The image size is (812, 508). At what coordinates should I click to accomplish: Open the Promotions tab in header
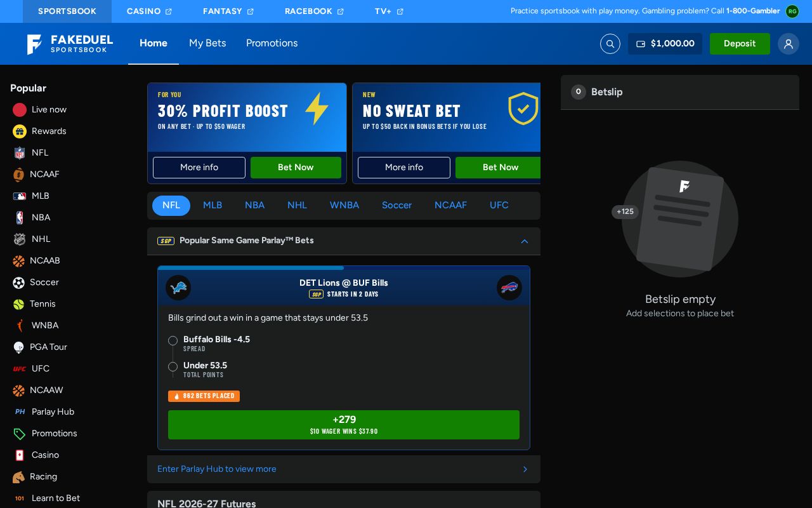(x=272, y=43)
